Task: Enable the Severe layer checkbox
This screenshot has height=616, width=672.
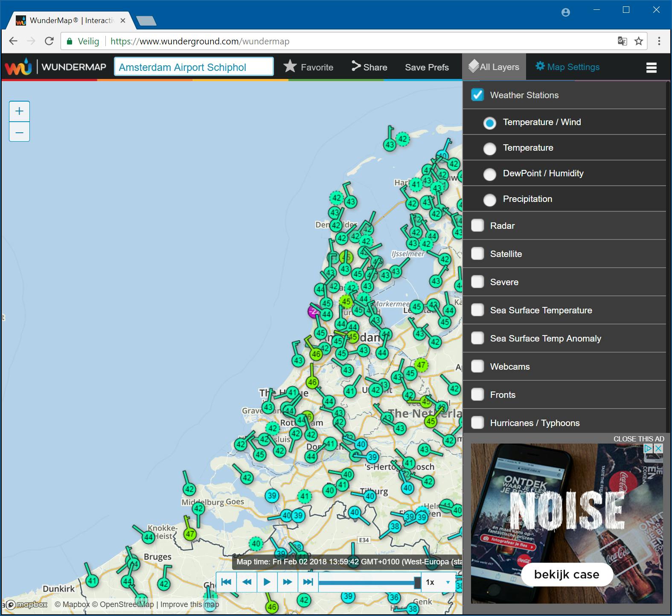Action: coord(477,282)
